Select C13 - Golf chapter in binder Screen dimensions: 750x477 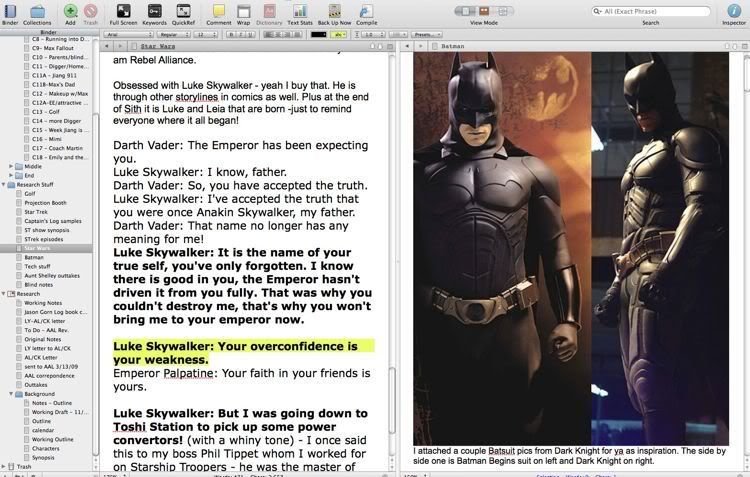tap(46, 111)
